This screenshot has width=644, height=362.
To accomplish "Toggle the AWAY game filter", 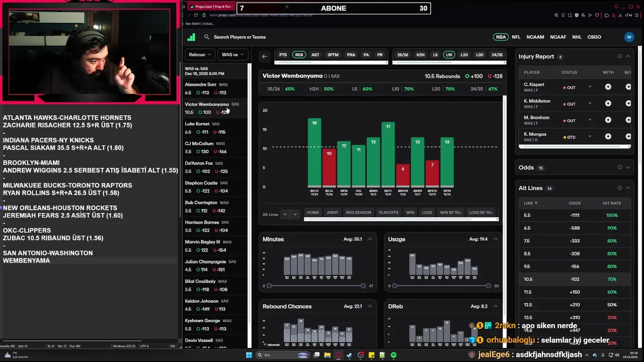I will click(333, 212).
